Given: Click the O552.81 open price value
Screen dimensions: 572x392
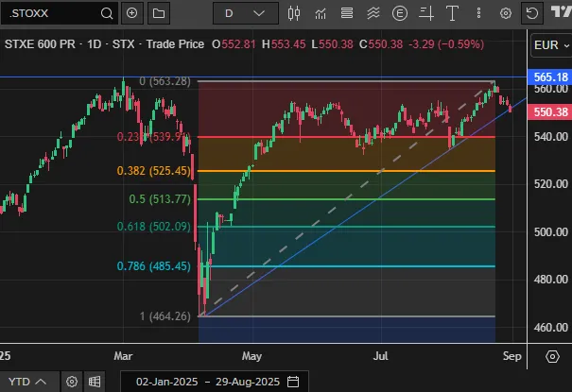Looking at the screenshot, I should [x=234, y=44].
